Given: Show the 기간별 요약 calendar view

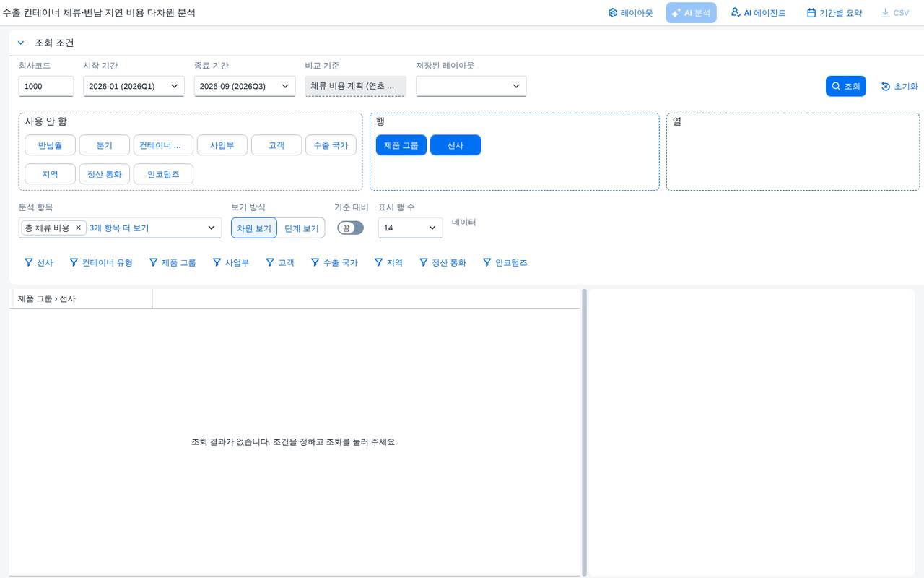Looking at the screenshot, I should click(834, 13).
